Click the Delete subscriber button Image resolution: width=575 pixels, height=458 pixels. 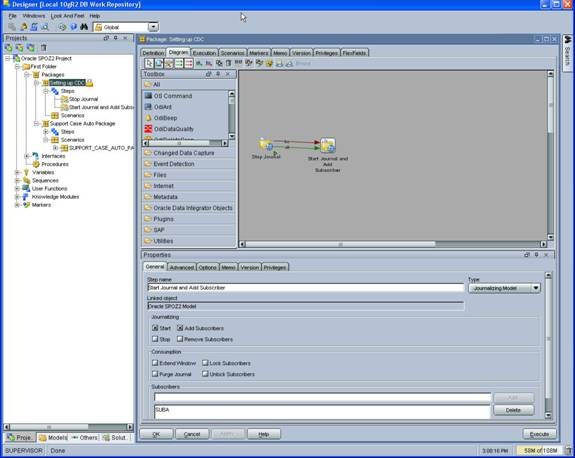pos(513,410)
